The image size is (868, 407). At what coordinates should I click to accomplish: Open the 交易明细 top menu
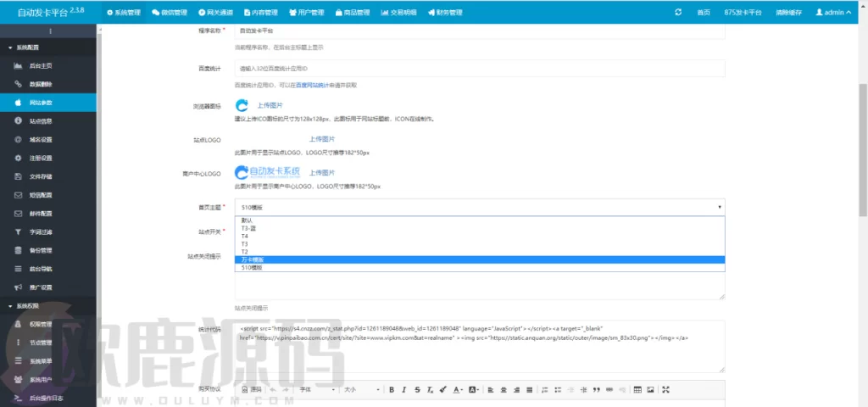[398, 12]
